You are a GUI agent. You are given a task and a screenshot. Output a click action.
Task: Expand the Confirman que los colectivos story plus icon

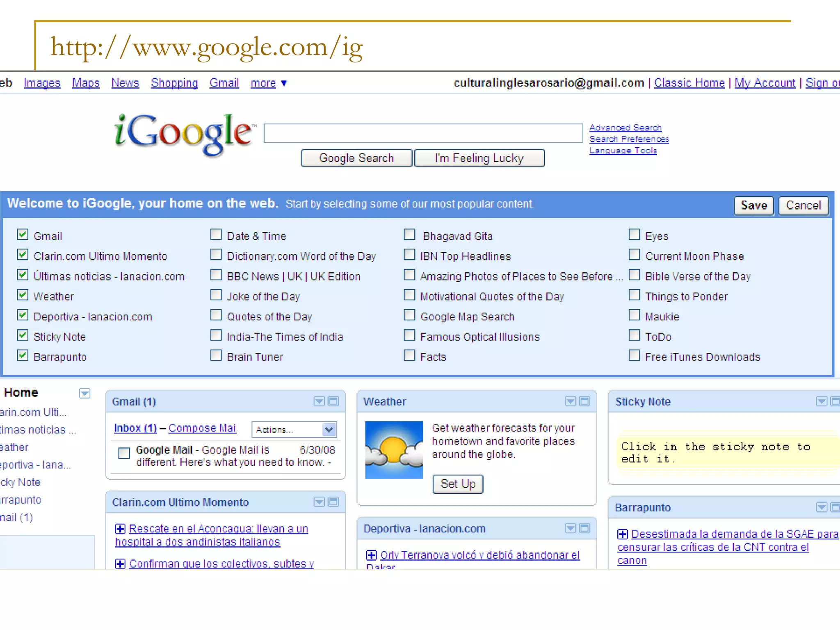click(x=120, y=564)
